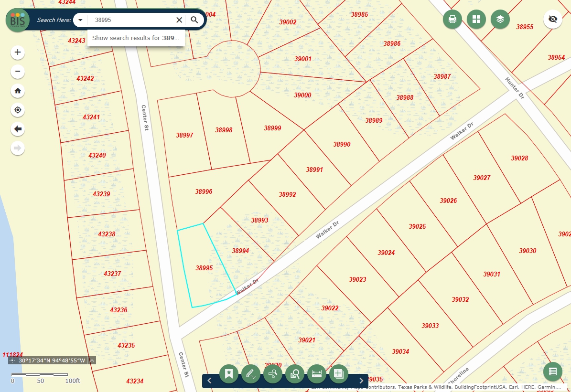
Task: Expand the coordinate format options arrow
Action: pyautogui.click(x=92, y=360)
